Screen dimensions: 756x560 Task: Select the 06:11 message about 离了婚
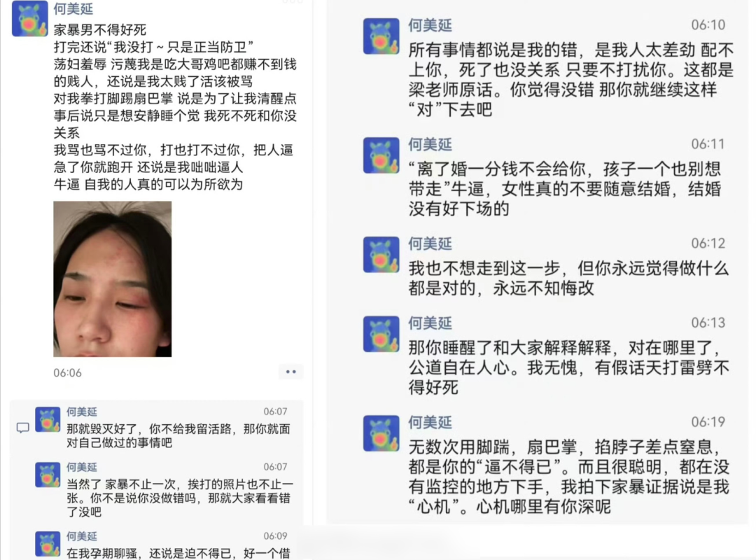coord(565,188)
